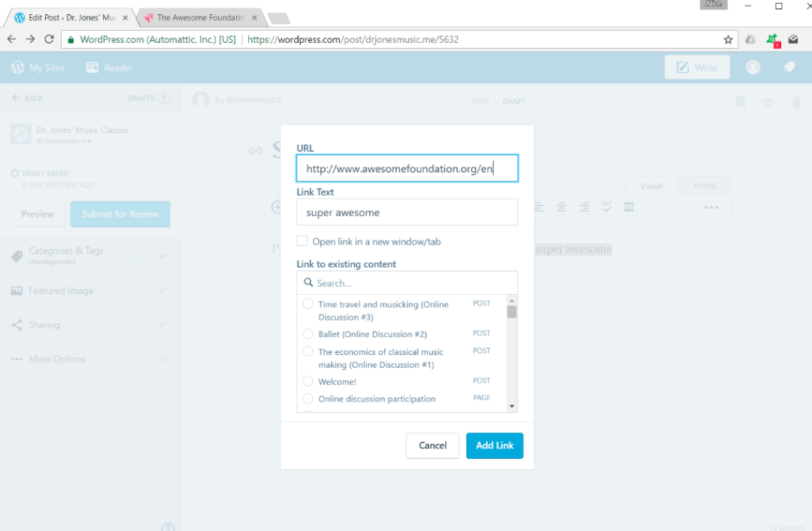
Task: Open the notifications bell icon
Action: tap(789, 68)
